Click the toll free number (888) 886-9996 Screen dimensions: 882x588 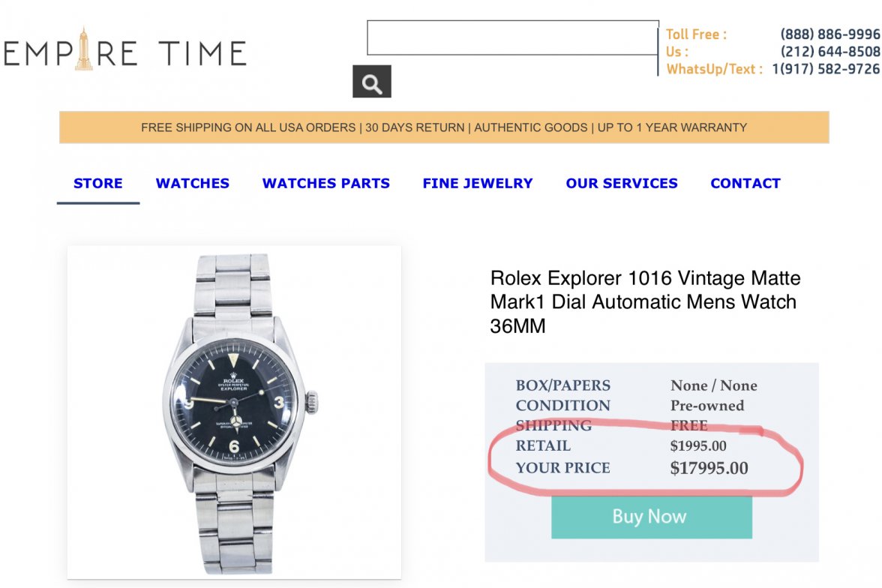point(830,34)
